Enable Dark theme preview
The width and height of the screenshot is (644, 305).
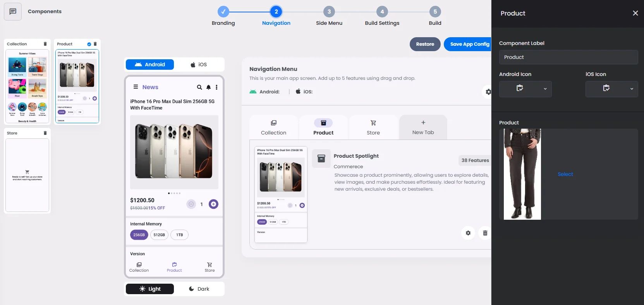pyautogui.click(x=199, y=289)
